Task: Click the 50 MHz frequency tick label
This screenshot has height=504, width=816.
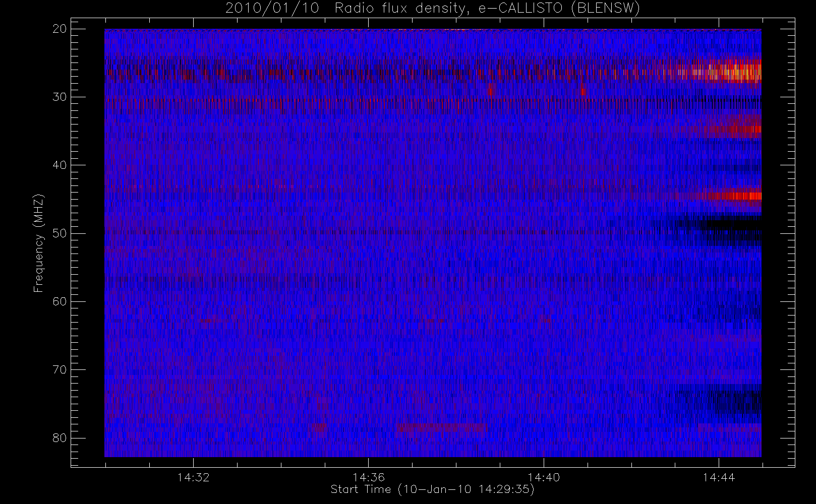Action: pos(60,233)
